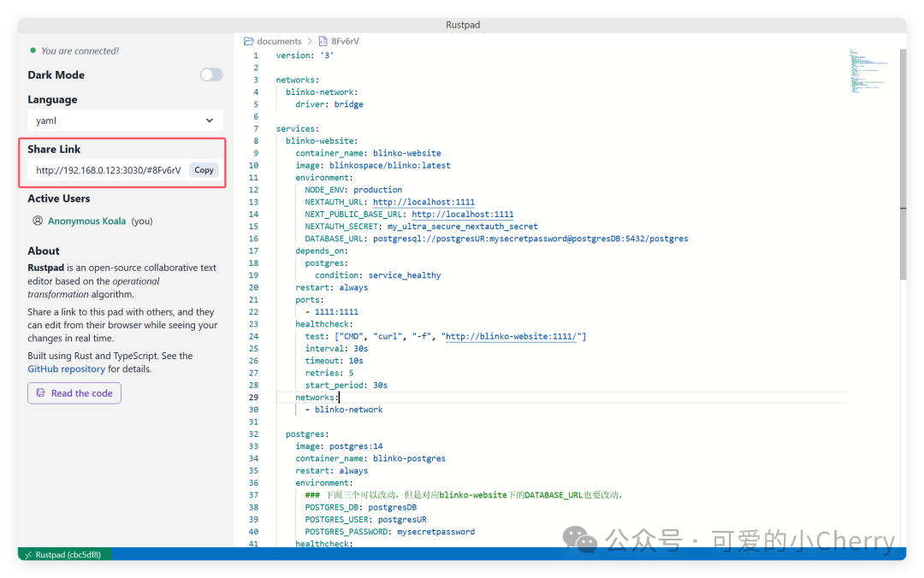Viewport: 924px width, 578px height.
Task: Click the green connection status dot
Action: pyautogui.click(x=33, y=50)
